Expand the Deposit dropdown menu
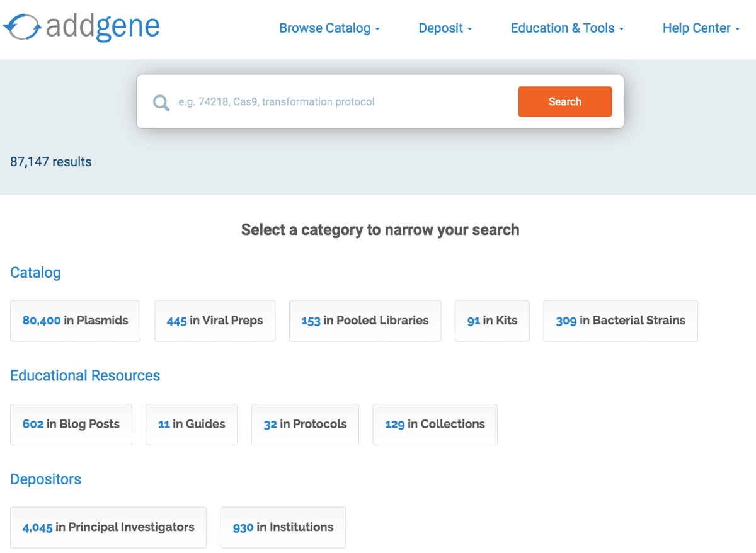756x553 pixels. tap(445, 28)
